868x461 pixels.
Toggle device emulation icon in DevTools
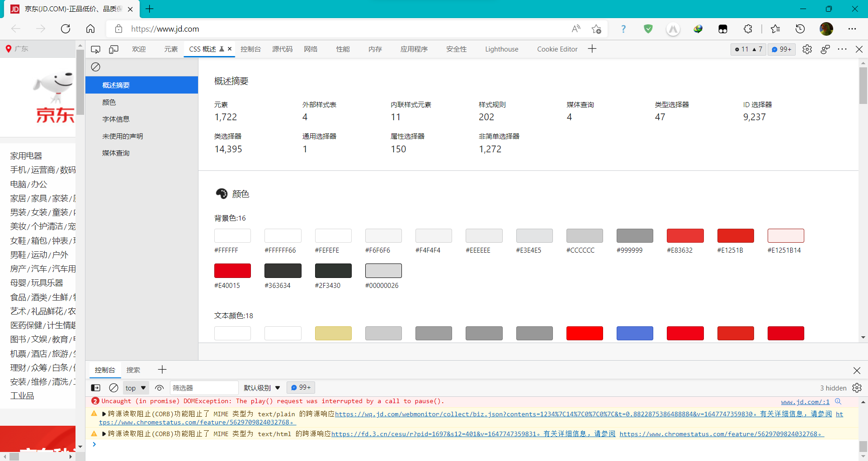click(x=113, y=49)
